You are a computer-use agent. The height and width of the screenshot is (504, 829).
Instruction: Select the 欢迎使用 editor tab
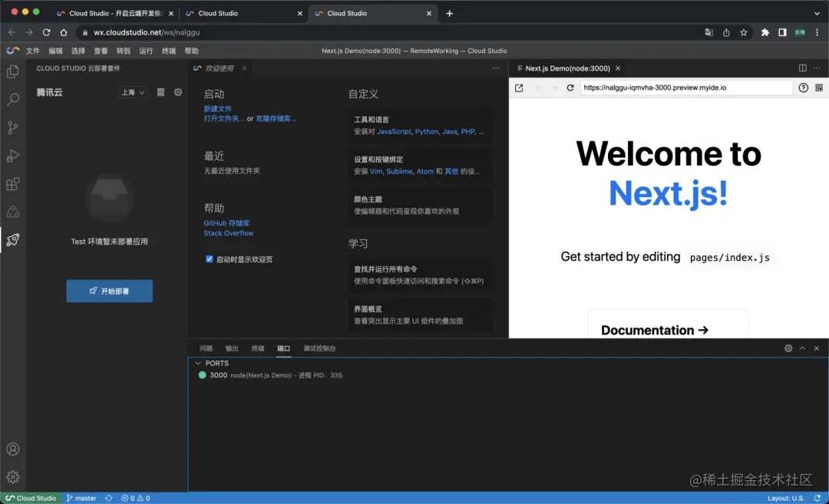click(x=220, y=68)
